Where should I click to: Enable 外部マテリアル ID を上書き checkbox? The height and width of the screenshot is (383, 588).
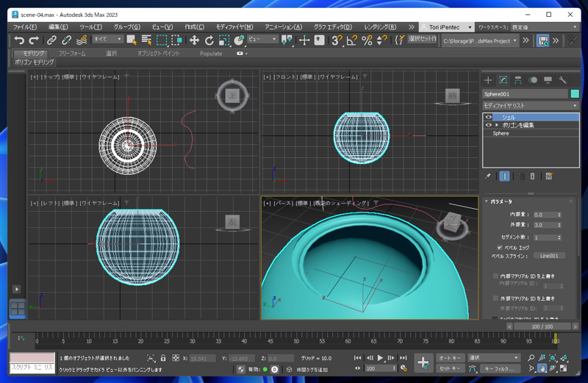click(x=495, y=298)
